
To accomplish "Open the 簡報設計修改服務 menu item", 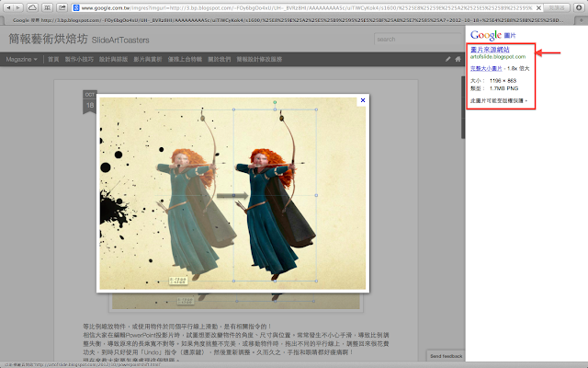I will coord(259,59).
